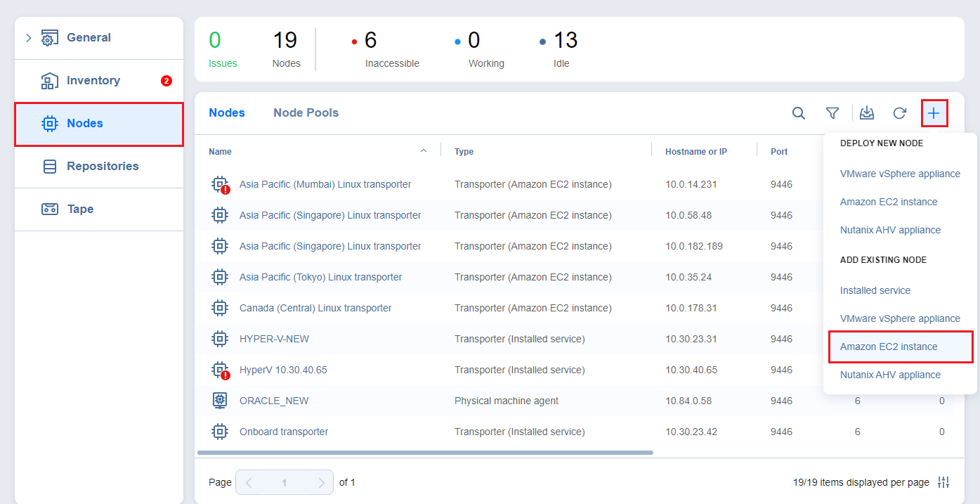Go to previous page arrow
Image resolution: width=980 pixels, height=504 pixels.
249,483
